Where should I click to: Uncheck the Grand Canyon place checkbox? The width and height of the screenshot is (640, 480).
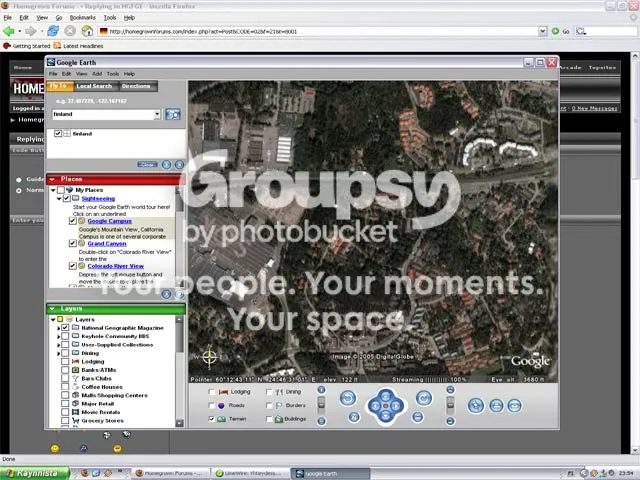pyautogui.click(x=73, y=243)
